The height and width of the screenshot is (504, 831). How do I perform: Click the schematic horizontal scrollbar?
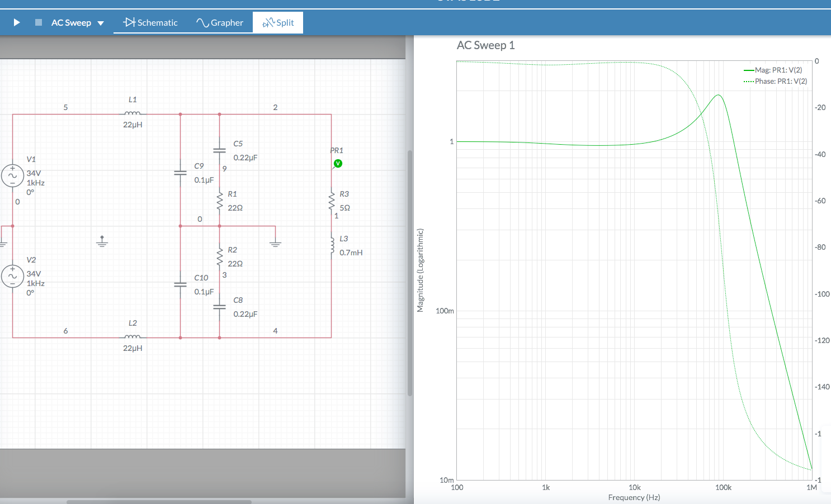coord(159,502)
